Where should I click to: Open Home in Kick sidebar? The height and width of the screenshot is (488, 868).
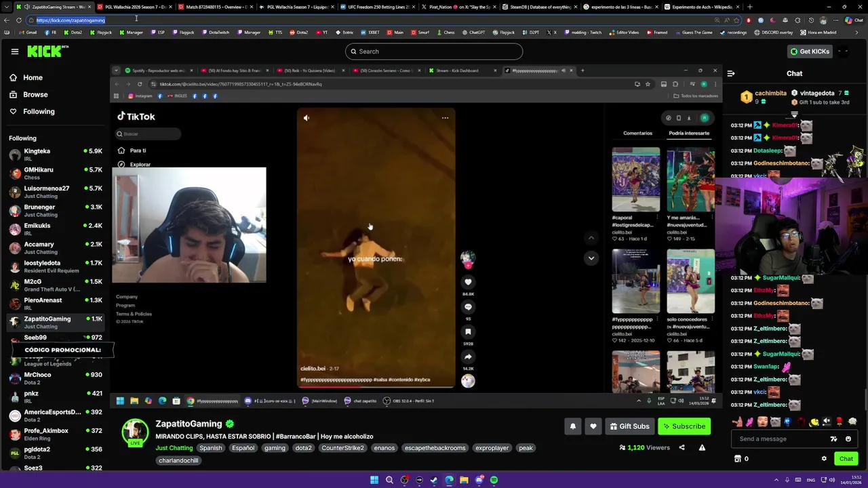click(26, 77)
